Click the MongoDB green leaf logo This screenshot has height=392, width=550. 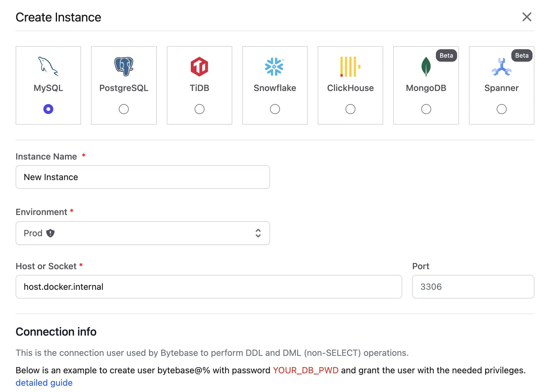tap(426, 66)
